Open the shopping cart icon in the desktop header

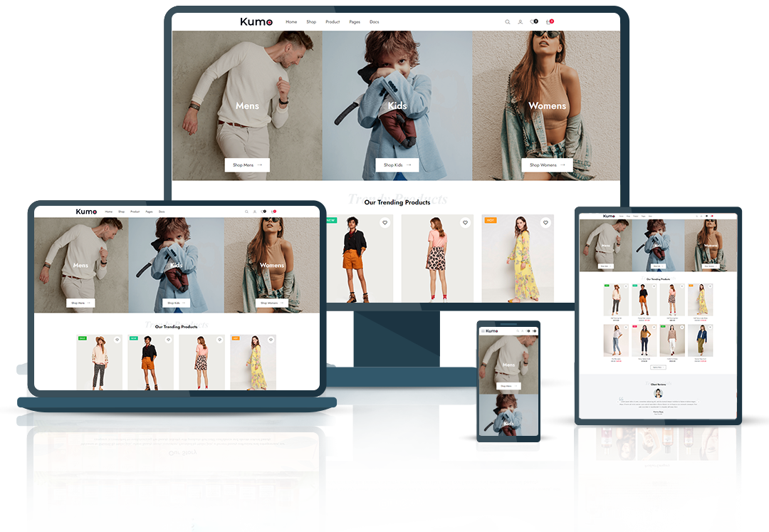(548, 22)
